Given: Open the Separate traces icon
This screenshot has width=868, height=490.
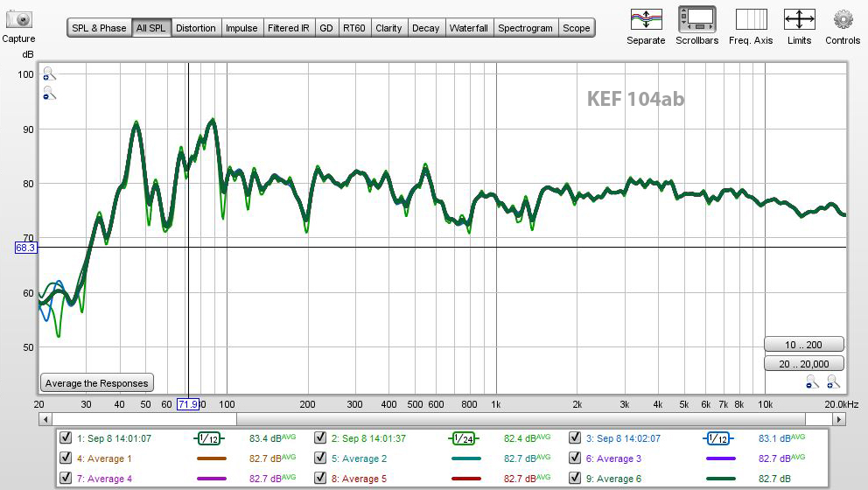Looking at the screenshot, I should pos(646,20).
